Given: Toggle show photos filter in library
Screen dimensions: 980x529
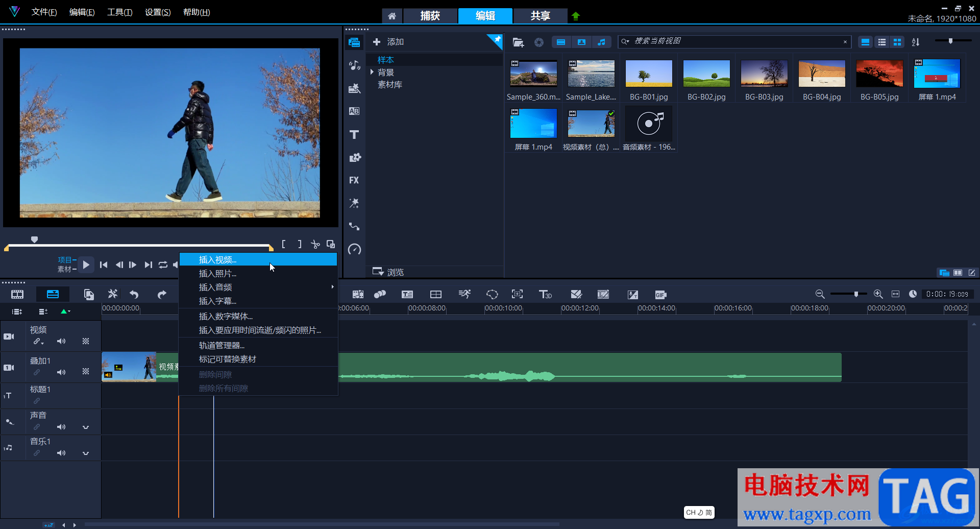Looking at the screenshot, I should click(x=581, y=42).
